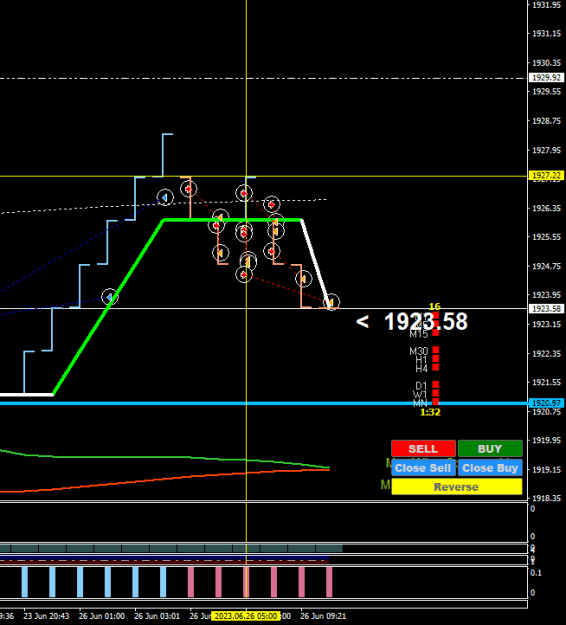The image size is (566, 625).
Task: Select the 1927.22 yellow price label
Action: click(546, 175)
